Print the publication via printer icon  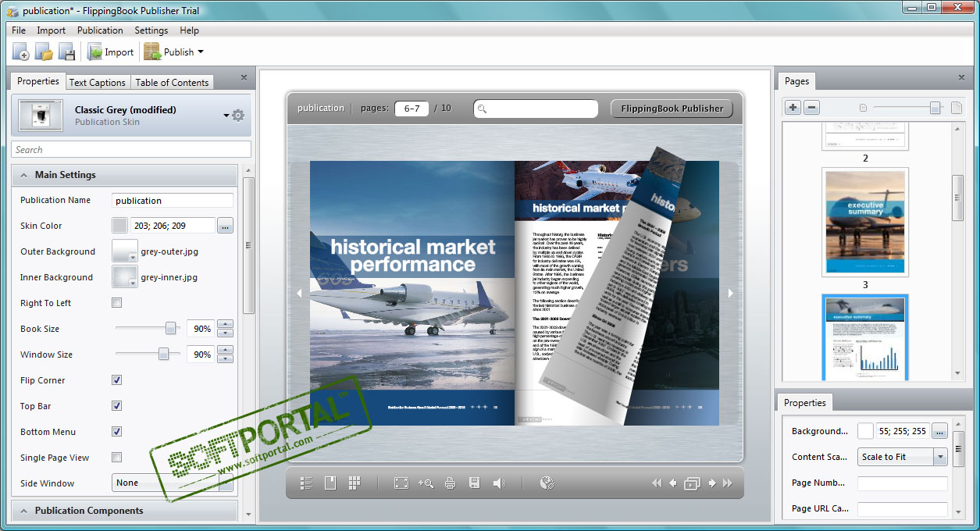coord(451,483)
